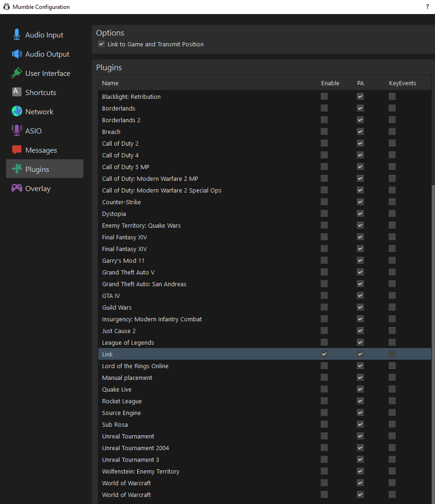The image size is (435, 504).
Task: Click the Audio Output speaker icon
Action: tap(17, 54)
